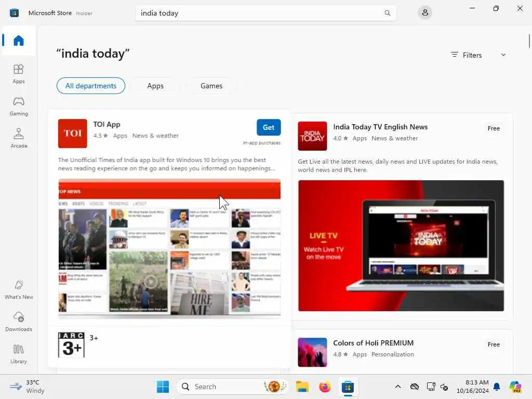Viewport: 532px width, 399px height.
Task: Click the tray sync icon beside the clock
Action: tap(444, 387)
